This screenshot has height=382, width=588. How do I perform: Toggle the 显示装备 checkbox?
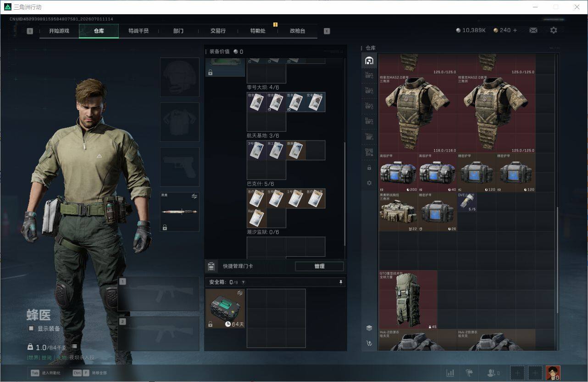pyautogui.click(x=31, y=328)
